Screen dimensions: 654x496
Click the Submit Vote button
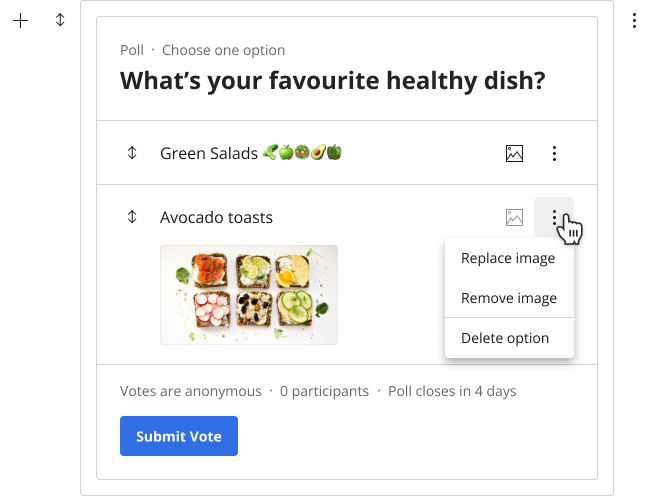[179, 436]
